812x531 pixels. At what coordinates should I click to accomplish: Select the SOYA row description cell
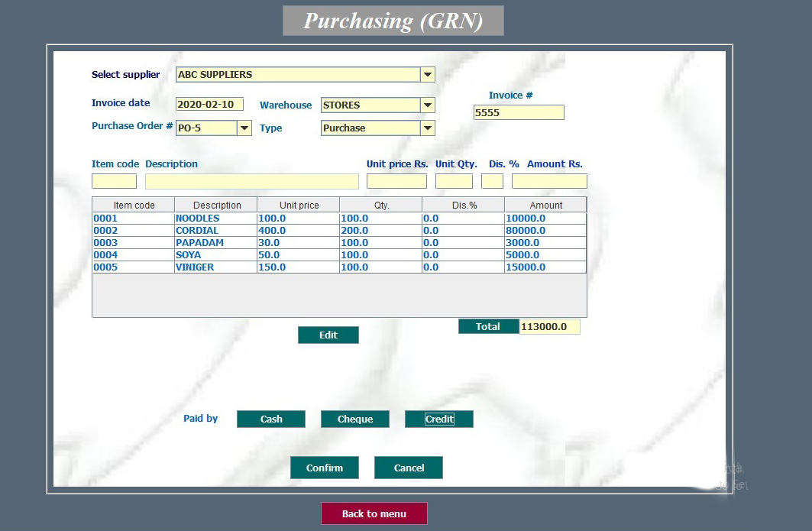pyautogui.click(x=216, y=255)
